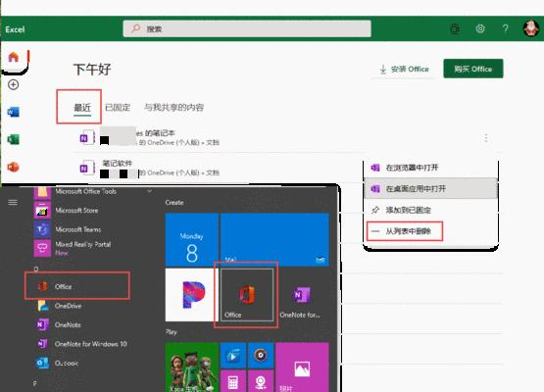Open the Camera small tile
The width and height of the screenshot is (544, 392).
(x=261, y=381)
